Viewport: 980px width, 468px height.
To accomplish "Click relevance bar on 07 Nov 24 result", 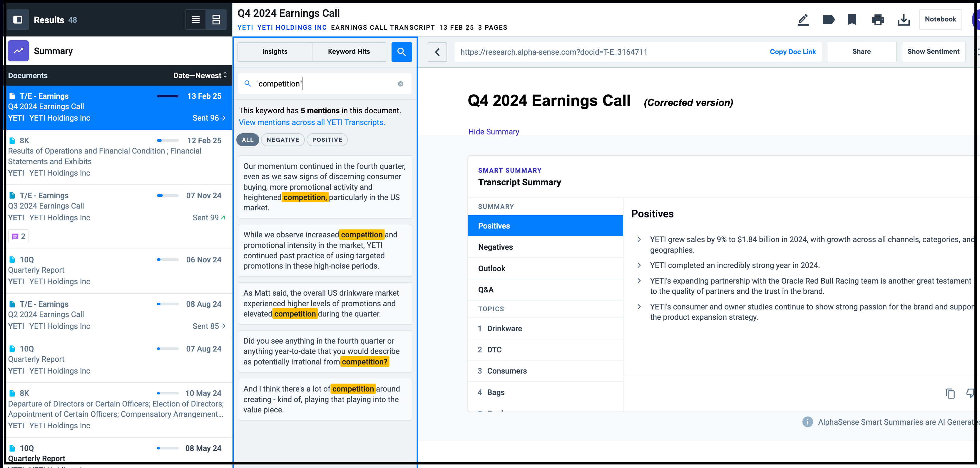I will (x=168, y=195).
